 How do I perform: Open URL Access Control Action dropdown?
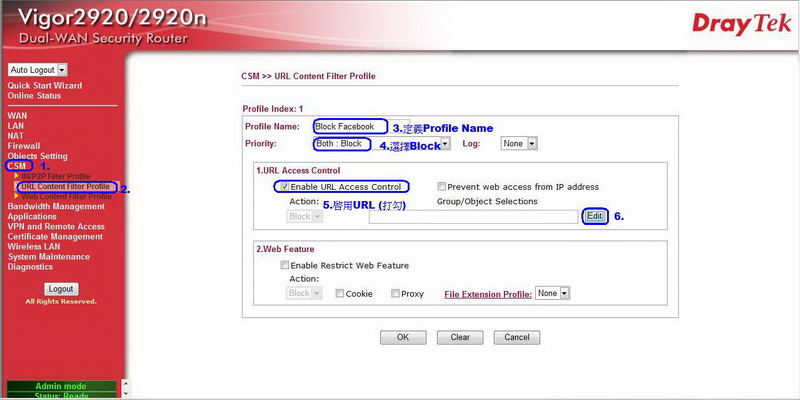pos(305,216)
